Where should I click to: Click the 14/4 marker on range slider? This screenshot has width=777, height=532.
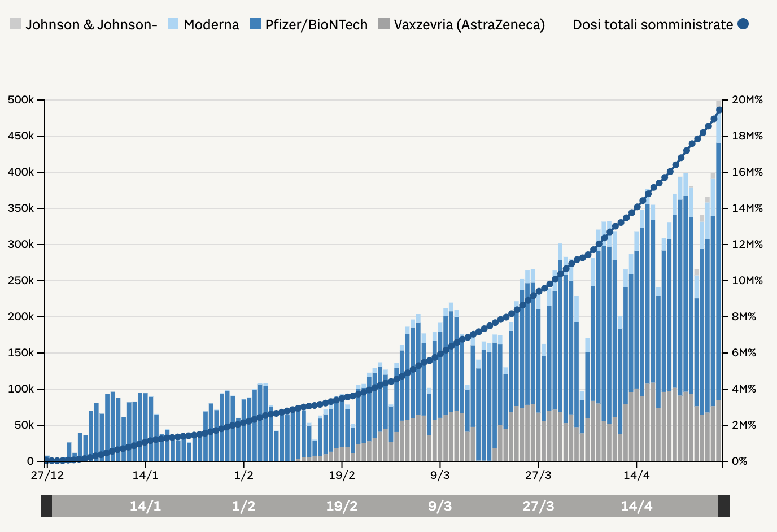(x=636, y=506)
